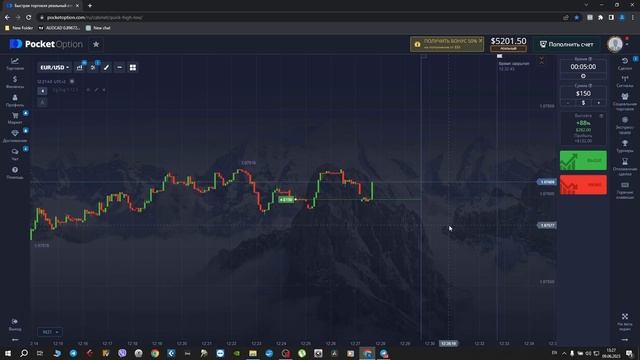Open New Folder bookmark
This screenshot has width=640, height=360.
coord(19,28)
